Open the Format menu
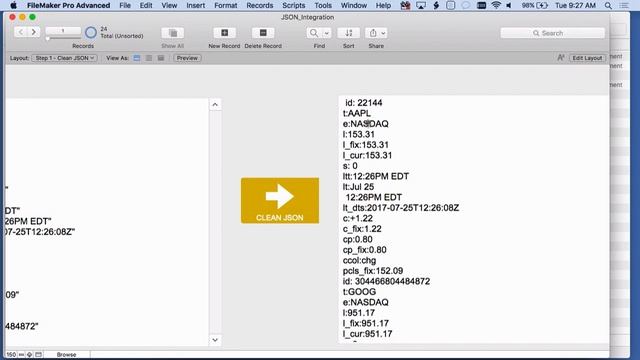 [x=226, y=5]
